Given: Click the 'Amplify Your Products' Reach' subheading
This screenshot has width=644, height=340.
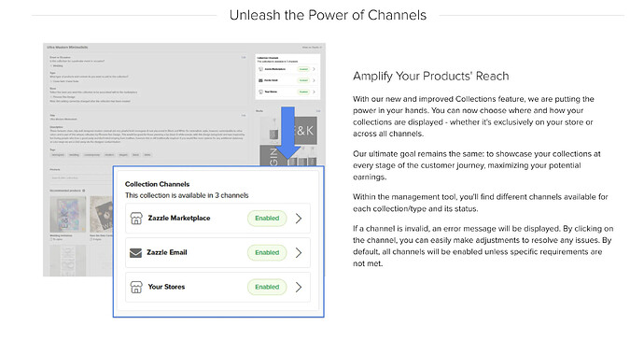Looking at the screenshot, I should [x=431, y=76].
